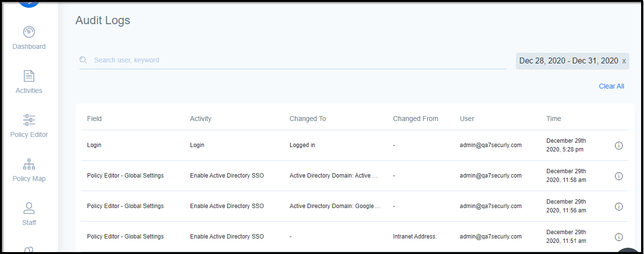
Task: Go to Staff label in sidebar
Action: click(29, 223)
